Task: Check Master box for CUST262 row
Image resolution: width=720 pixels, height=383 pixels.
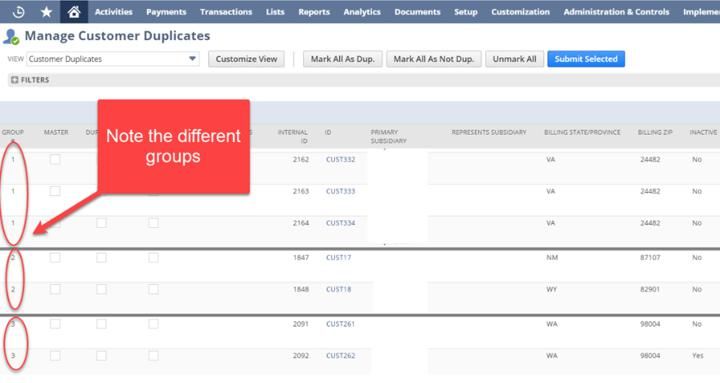Action: 55,356
